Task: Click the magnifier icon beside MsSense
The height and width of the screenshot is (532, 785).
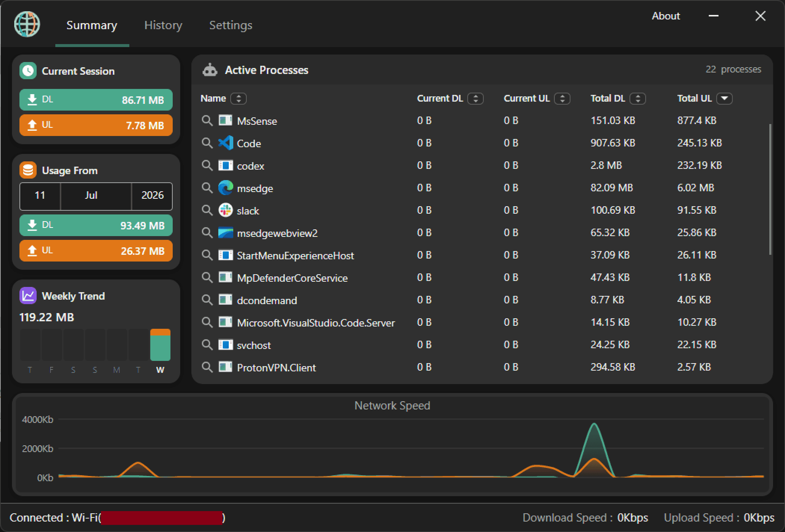Action: pyautogui.click(x=207, y=120)
